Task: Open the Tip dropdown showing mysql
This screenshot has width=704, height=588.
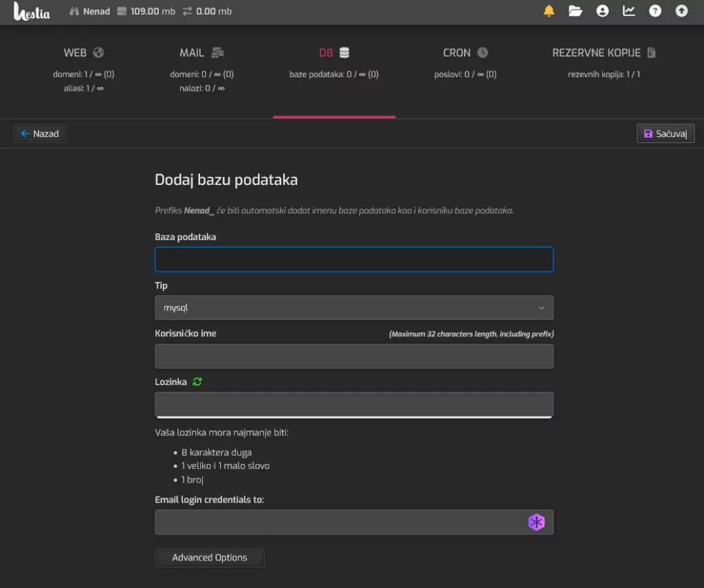Action: pyautogui.click(x=354, y=307)
